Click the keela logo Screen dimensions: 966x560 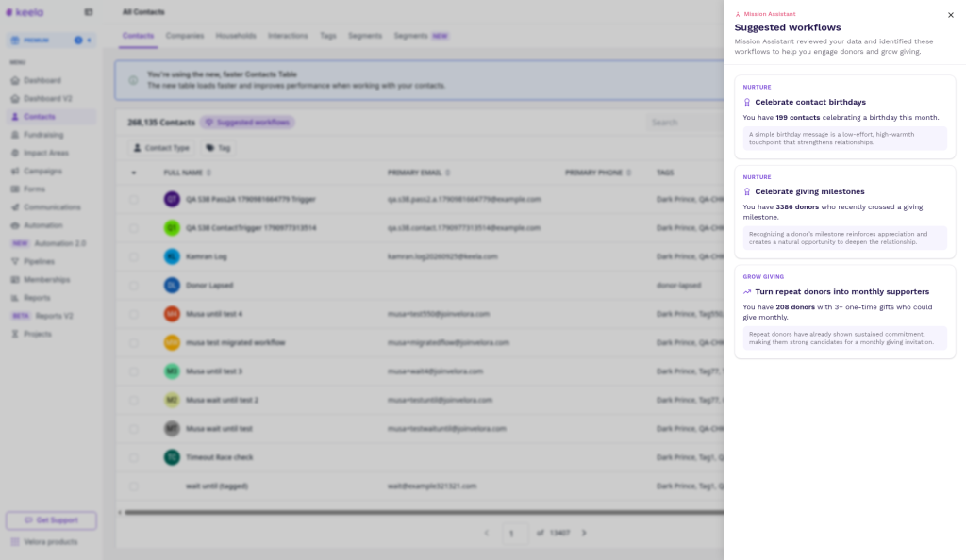point(25,12)
